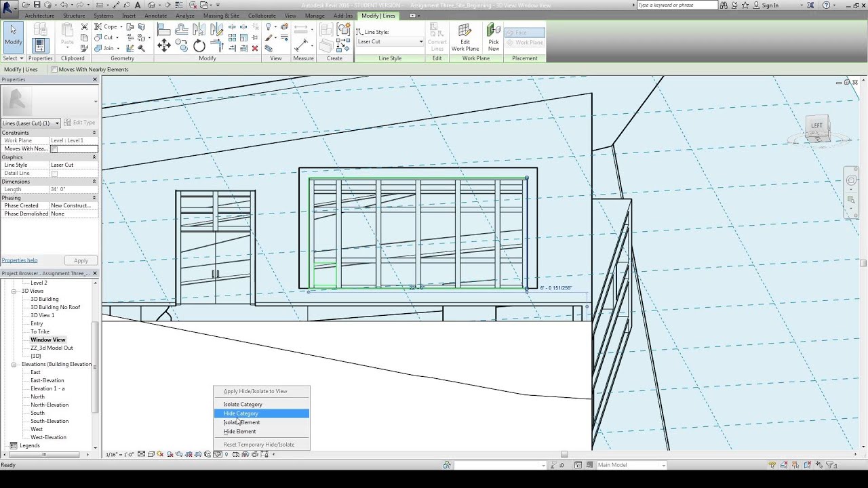Click the view scale 1/16" = 1'-0"
The height and width of the screenshot is (488, 868).
point(120,455)
